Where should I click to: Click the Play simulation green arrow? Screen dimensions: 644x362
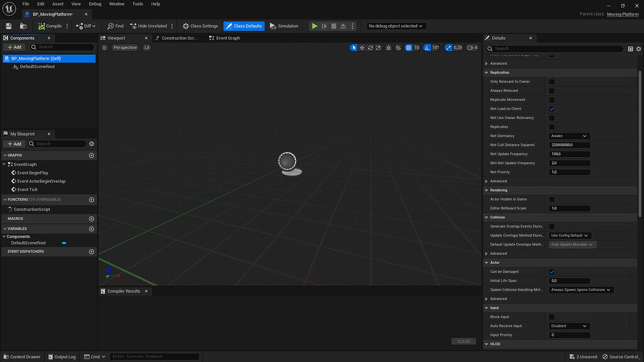point(314,26)
